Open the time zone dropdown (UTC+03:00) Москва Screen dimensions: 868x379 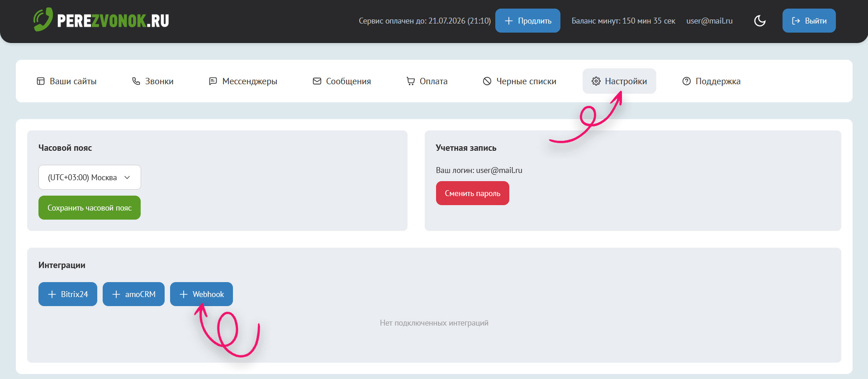[x=82, y=178]
